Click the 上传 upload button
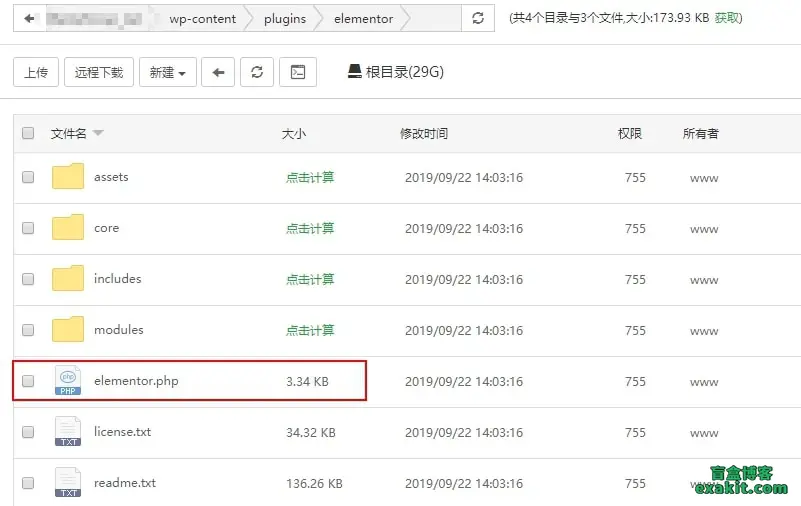 [x=36, y=72]
